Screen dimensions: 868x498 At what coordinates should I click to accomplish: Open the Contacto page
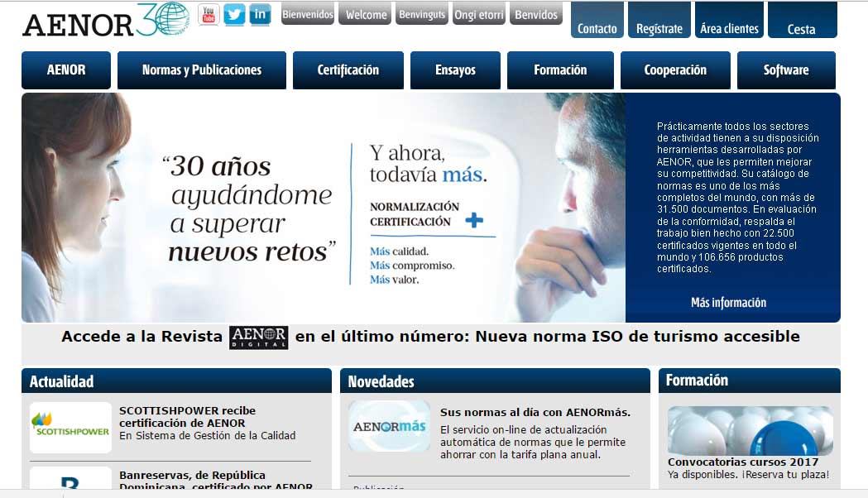[x=597, y=21]
